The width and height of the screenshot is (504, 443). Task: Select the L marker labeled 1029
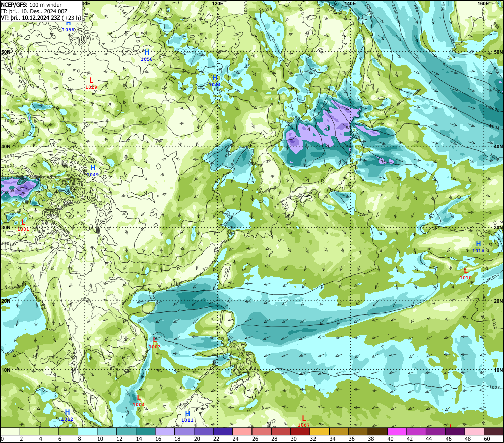[x=91, y=80]
